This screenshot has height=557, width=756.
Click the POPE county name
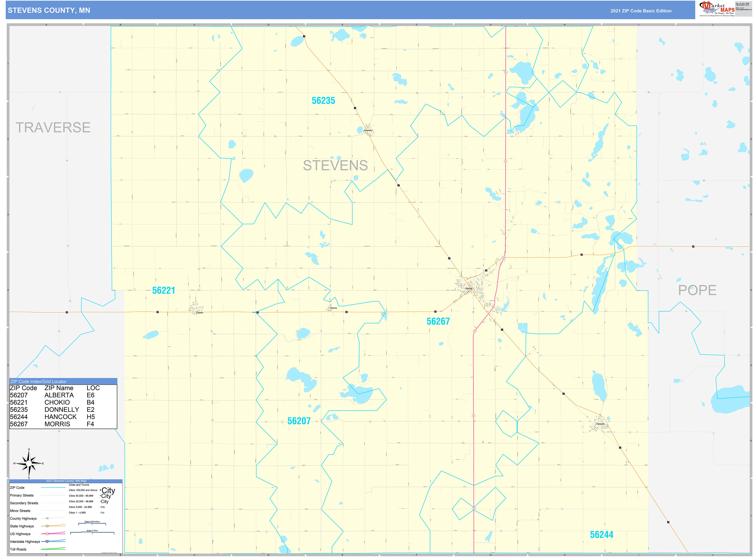(x=697, y=290)
